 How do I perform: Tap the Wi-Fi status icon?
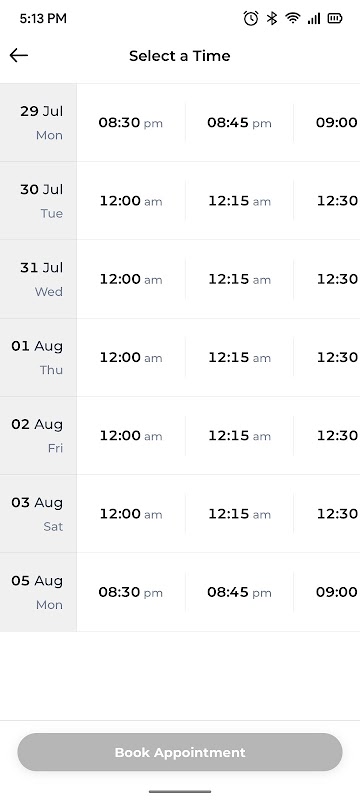293,19
